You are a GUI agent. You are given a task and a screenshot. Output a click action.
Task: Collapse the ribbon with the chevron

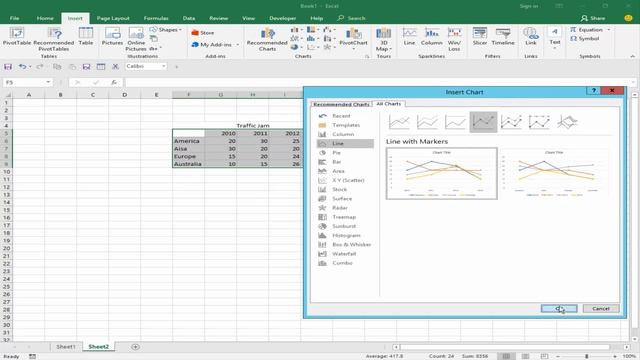point(632,56)
